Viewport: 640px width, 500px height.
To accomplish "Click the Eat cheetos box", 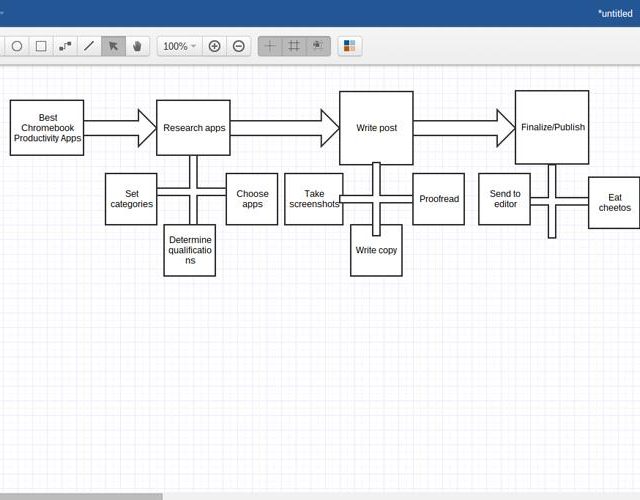I will (614, 202).
